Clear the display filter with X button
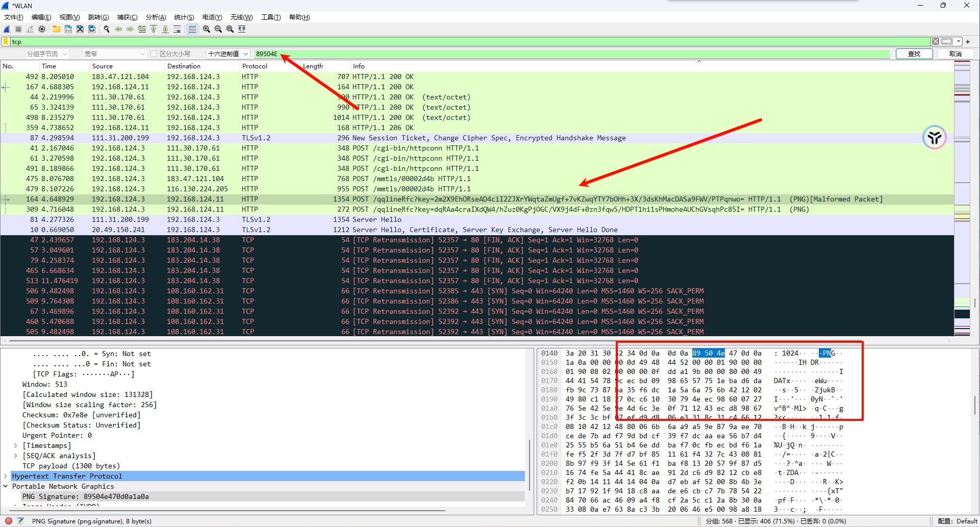980x527 pixels. [935, 41]
